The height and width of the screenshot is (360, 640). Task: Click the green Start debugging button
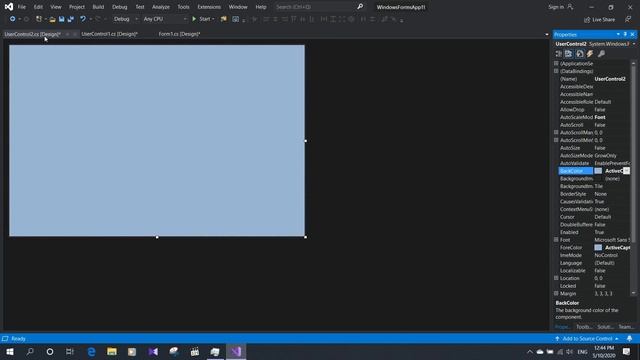click(x=203, y=19)
